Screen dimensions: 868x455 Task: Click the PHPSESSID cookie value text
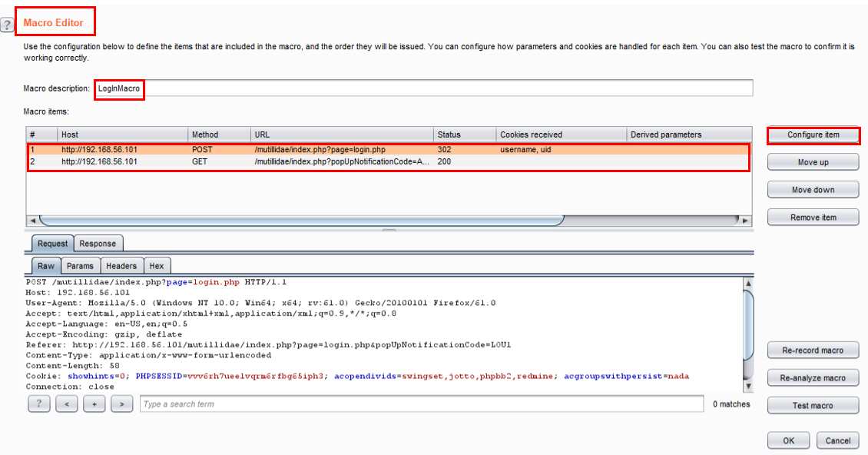click(x=255, y=377)
